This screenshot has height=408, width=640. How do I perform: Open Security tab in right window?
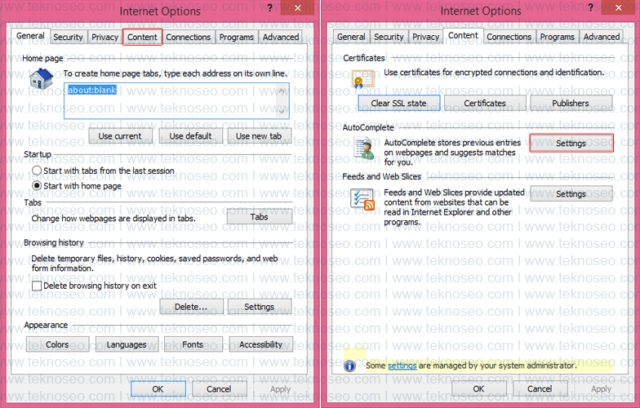tap(389, 37)
